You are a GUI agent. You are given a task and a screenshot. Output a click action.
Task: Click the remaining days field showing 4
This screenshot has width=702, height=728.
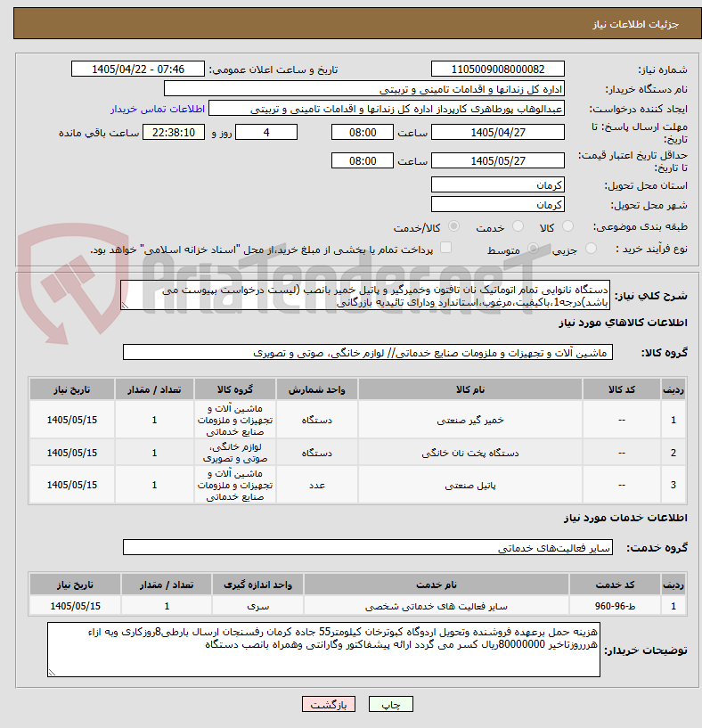[x=266, y=132]
